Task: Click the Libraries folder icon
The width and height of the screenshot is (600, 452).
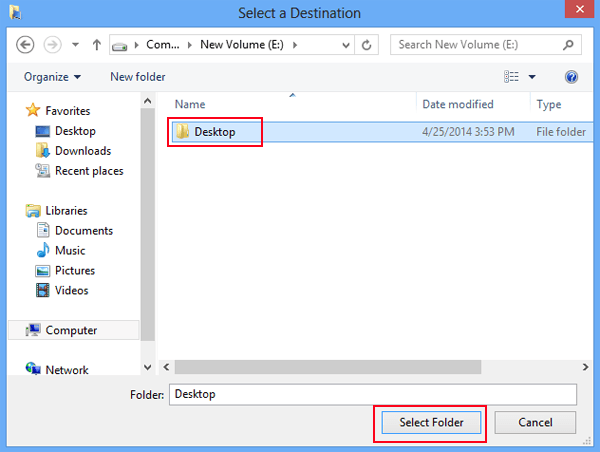Action: coord(33,210)
